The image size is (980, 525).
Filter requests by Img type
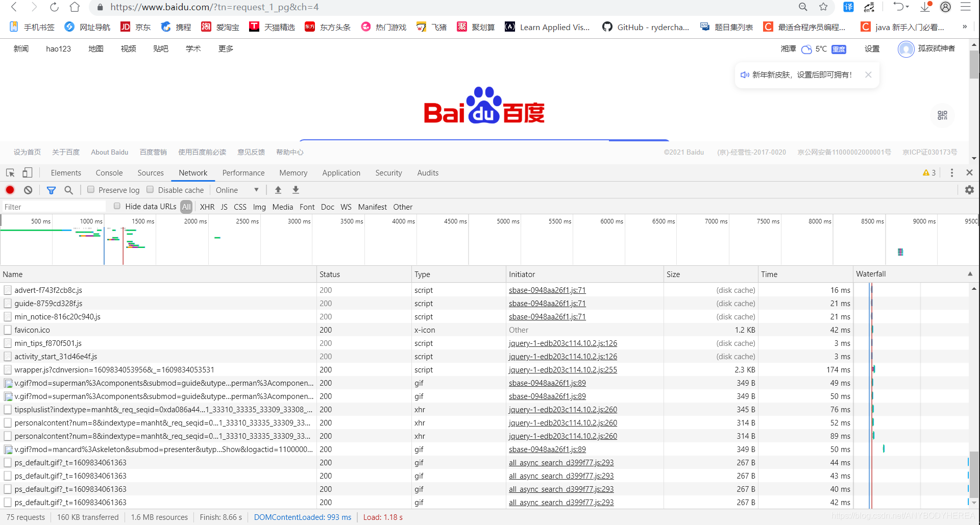pyautogui.click(x=259, y=207)
